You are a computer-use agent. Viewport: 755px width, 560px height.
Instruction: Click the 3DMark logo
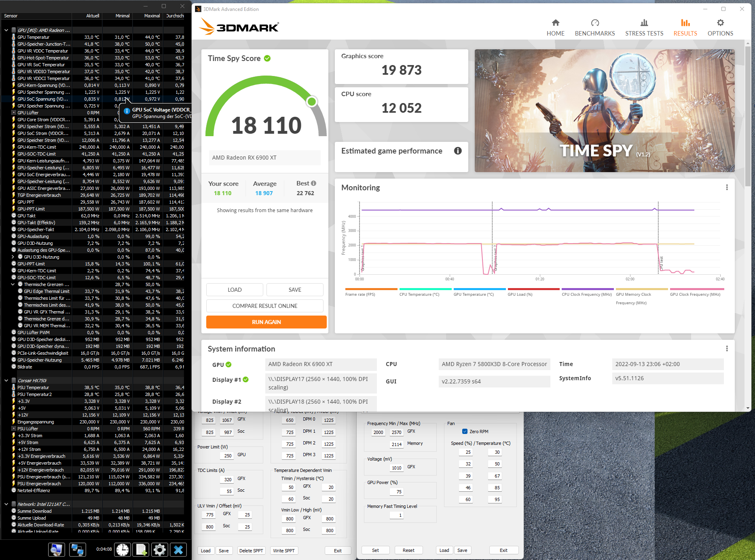(x=239, y=27)
